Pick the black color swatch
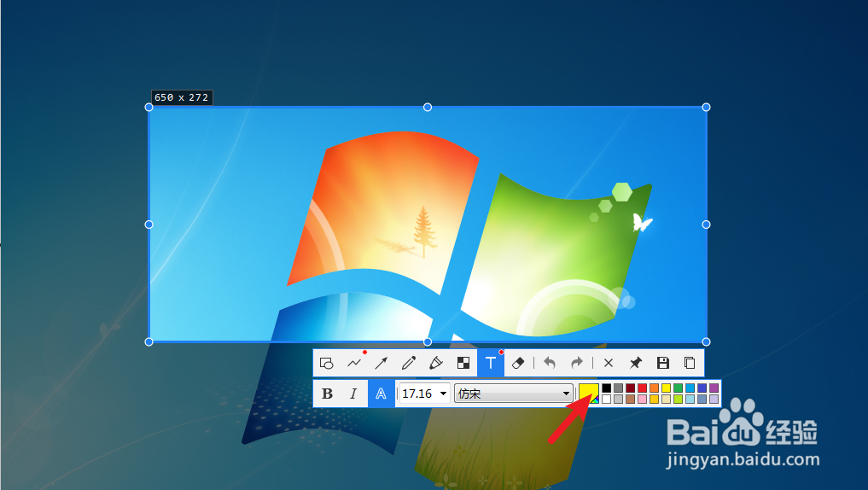868x490 pixels. tap(607, 388)
